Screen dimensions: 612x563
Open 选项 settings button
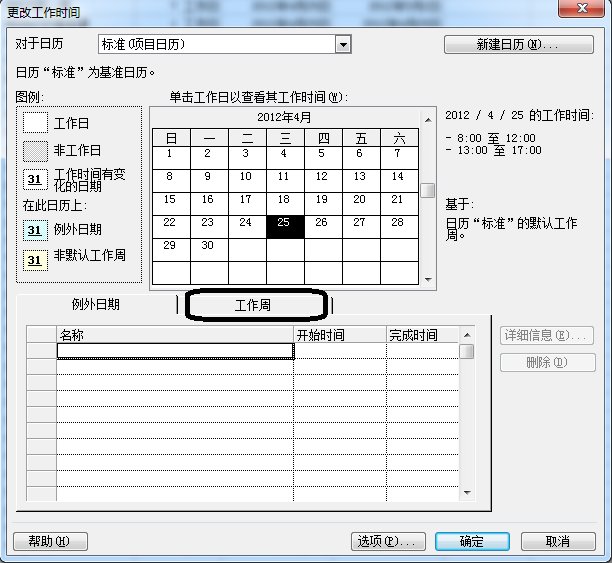388,541
